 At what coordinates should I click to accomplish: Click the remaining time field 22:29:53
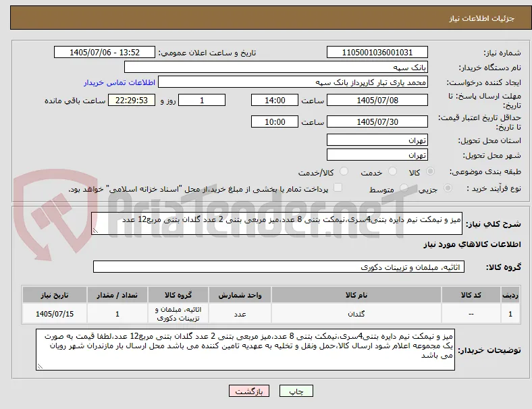pyautogui.click(x=132, y=100)
